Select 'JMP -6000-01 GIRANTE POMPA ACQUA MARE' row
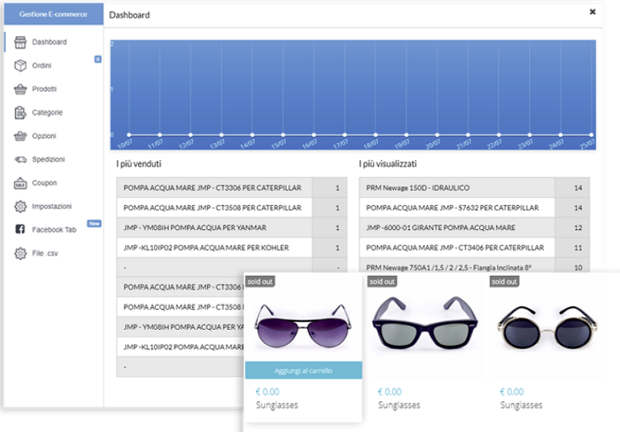 point(474,228)
